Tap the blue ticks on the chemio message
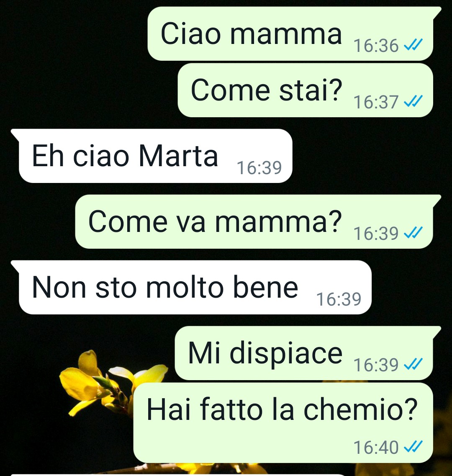Image resolution: width=452 pixels, height=476 pixels. [x=413, y=447]
